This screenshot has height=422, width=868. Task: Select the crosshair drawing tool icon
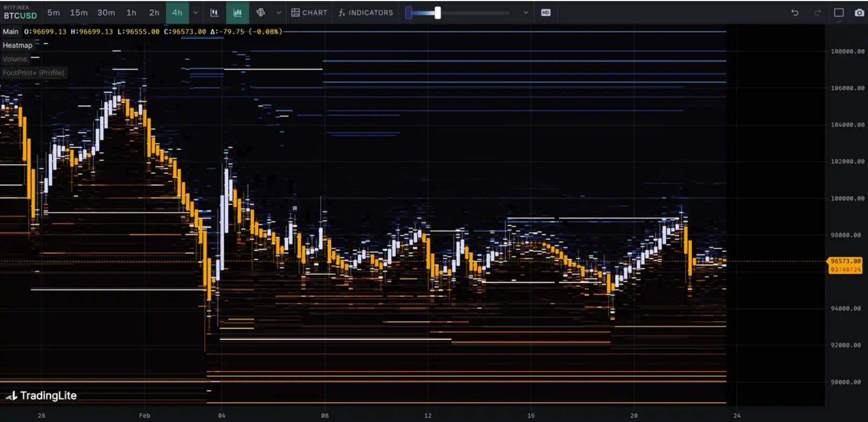click(261, 13)
